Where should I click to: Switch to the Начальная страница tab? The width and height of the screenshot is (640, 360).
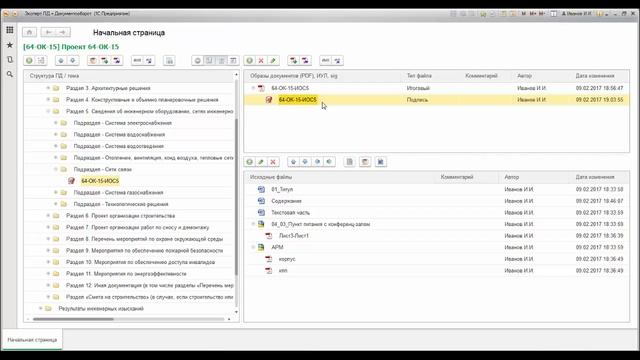(x=32, y=340)
